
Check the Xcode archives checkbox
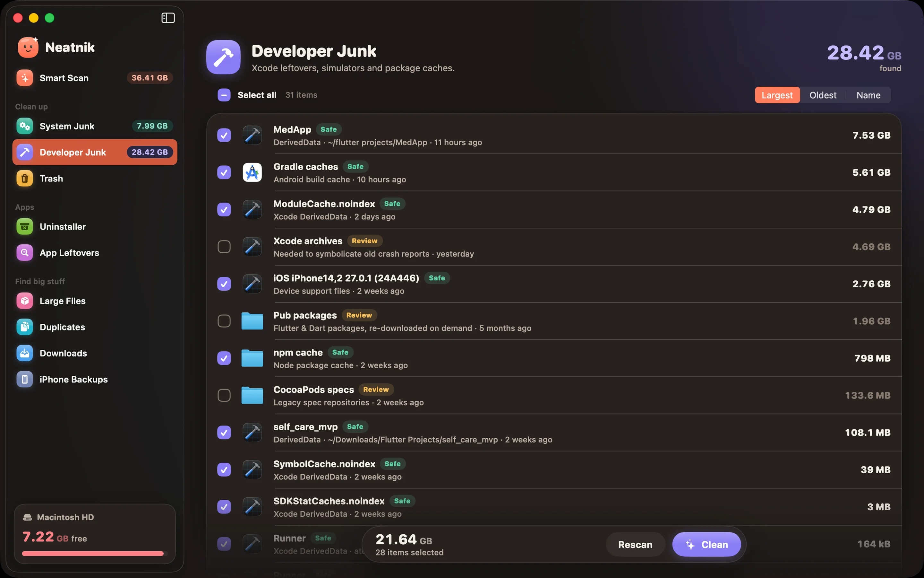(224, 247)
